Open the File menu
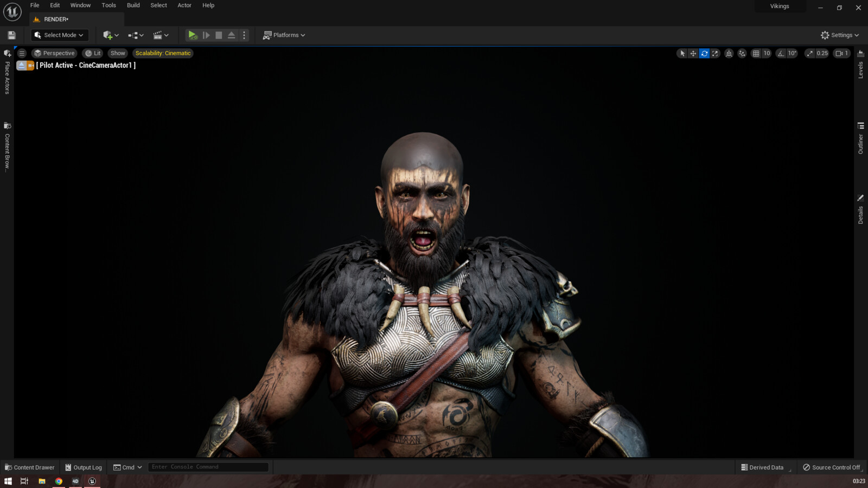This screenshot has height=488, width=868. click(x=35, y=5)
